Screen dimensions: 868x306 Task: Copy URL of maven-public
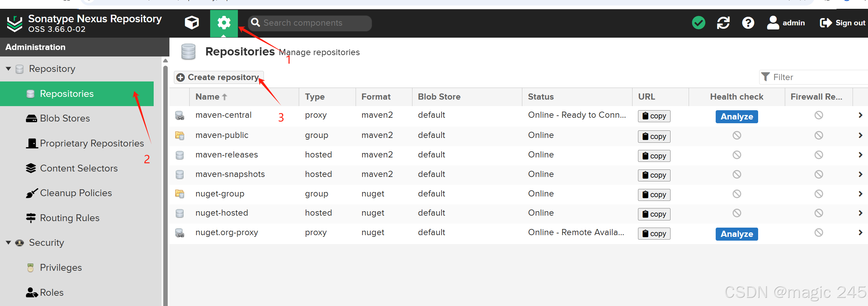[x=654, y=137]
